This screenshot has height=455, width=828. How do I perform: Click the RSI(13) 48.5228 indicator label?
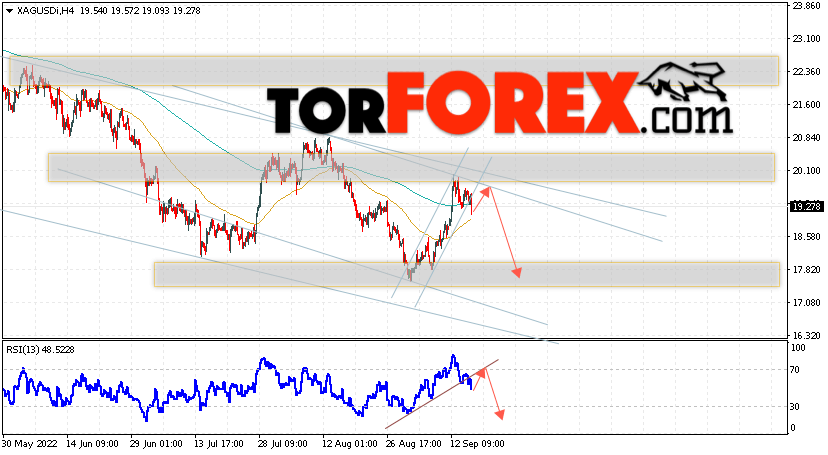pos(40,349)
